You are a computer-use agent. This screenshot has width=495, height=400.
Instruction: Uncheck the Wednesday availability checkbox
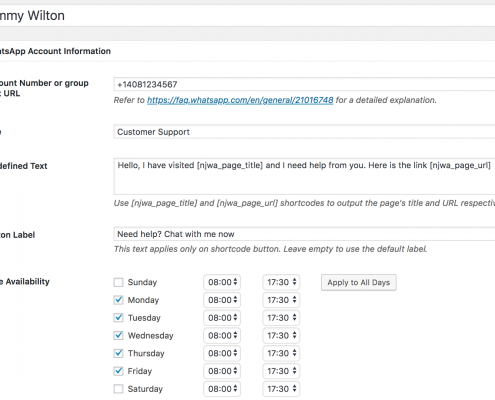(118, 335)
